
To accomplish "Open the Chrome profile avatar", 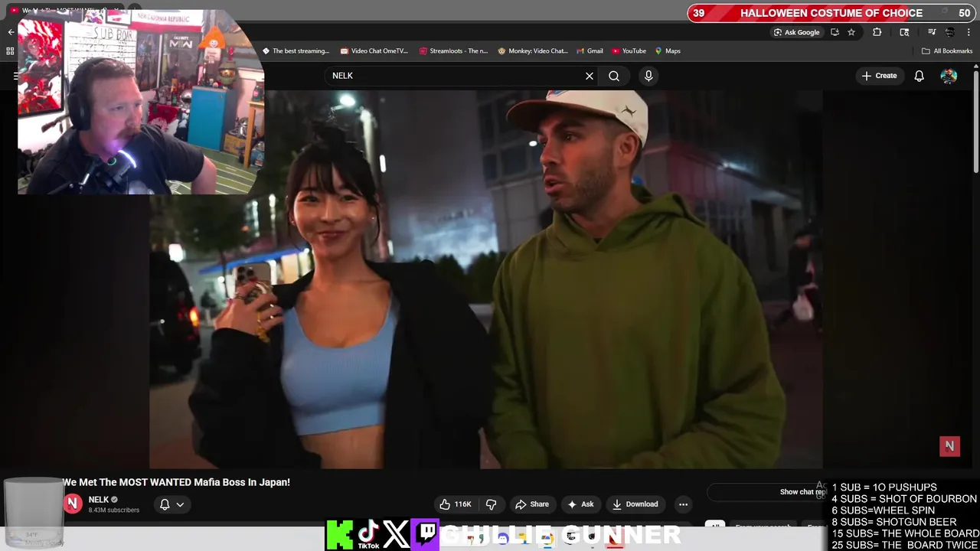I will [x=950, y=32].
